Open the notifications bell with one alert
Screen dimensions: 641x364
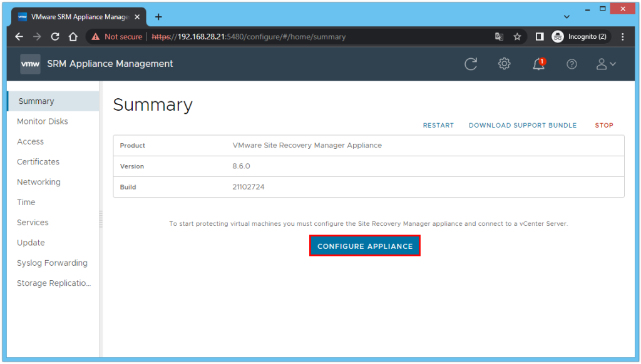(x=539, y=64)
